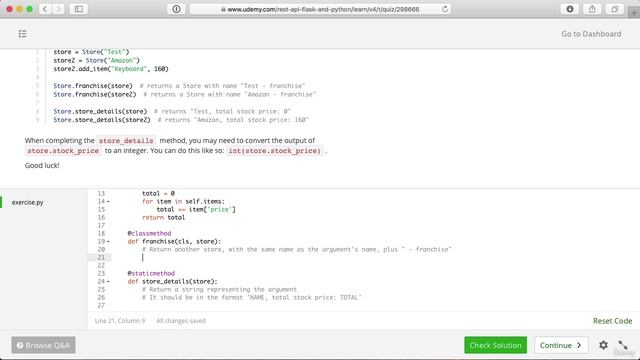
Task: Click 'Store.store_details(store)' example line
Action: click(x=100, y=111)
